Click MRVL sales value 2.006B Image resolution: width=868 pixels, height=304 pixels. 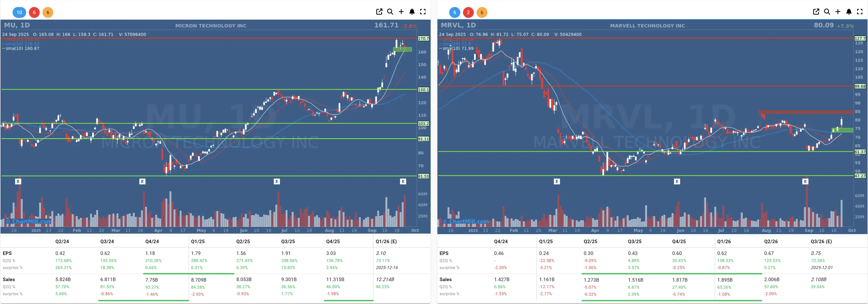click(x=772, y=280)
